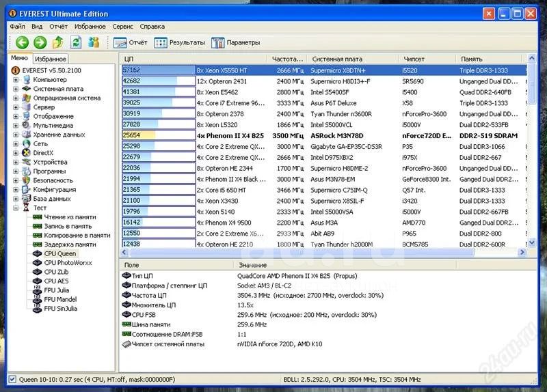Open the Сервис menu
Image resolution: width=547 pixels, height=392 pixels.
(122, 27)
